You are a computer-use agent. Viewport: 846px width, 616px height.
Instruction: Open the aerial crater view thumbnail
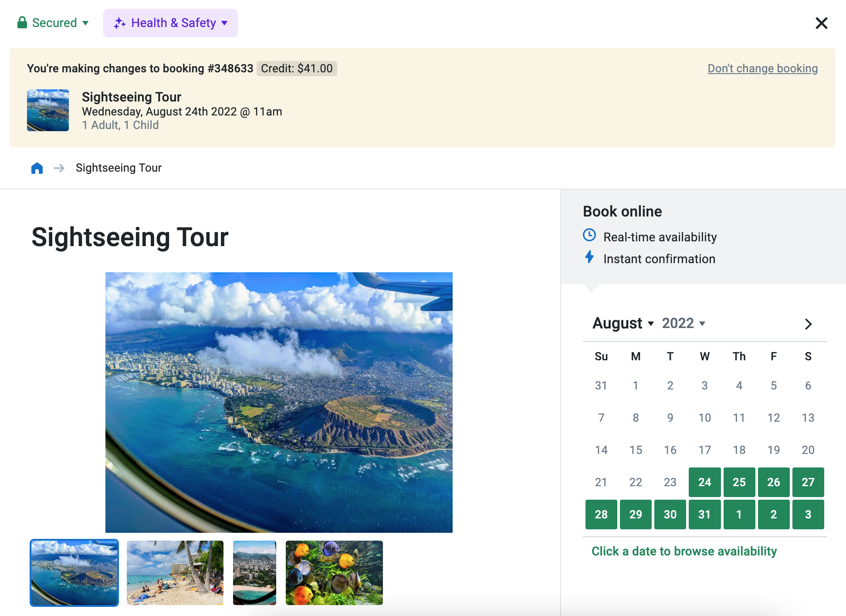[x=74, y=573]
